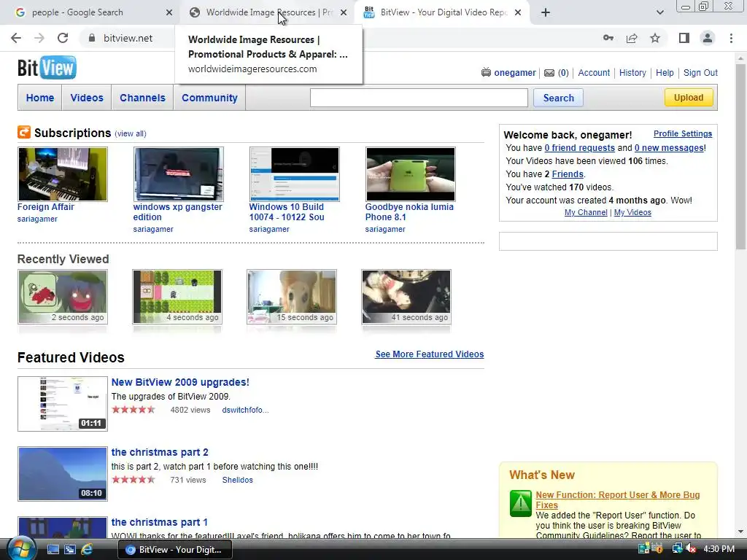Open the Videos navigation tab
747x560 pixels.
87,98
